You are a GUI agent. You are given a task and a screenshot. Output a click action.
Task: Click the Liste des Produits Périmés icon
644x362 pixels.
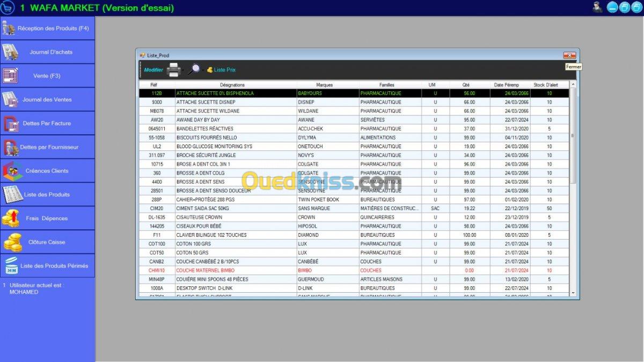point(11,266)
